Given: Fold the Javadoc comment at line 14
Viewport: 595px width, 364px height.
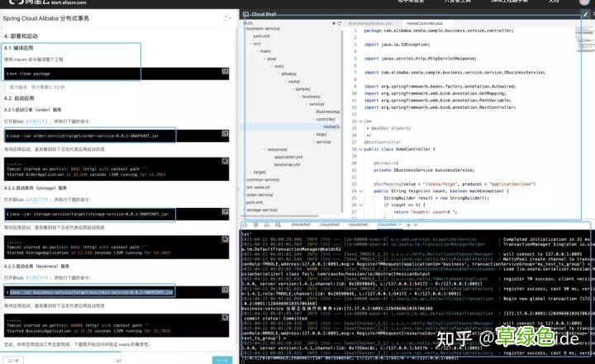Looking at the screenshot, I should (x=361, y=121).
